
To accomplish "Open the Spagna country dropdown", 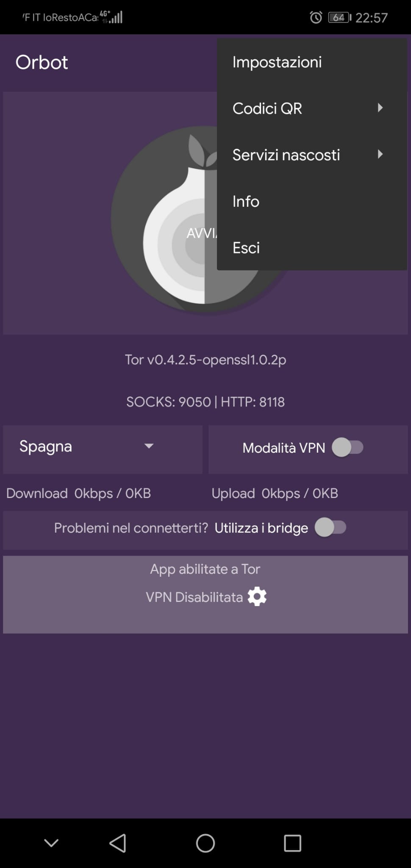I will (103, 449).
